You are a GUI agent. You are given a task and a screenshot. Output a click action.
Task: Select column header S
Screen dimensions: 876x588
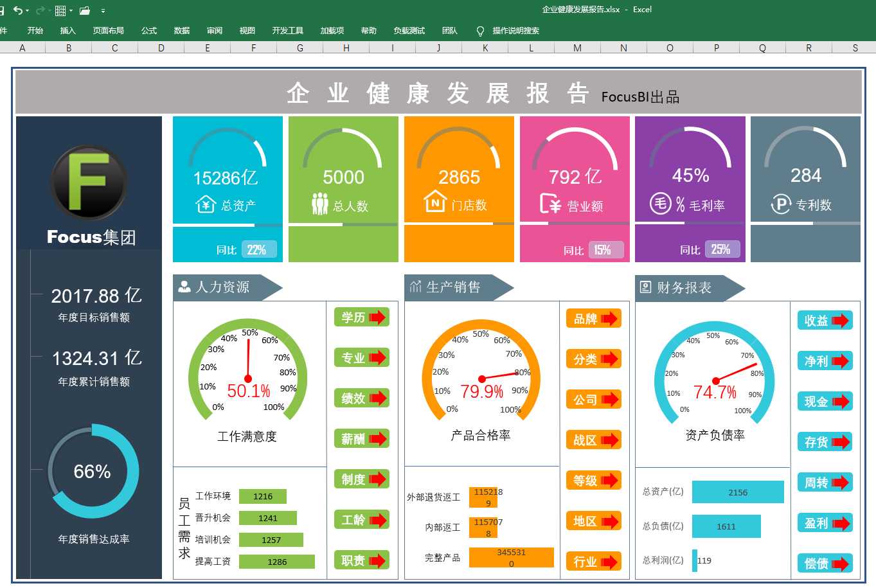click(855, 48)
